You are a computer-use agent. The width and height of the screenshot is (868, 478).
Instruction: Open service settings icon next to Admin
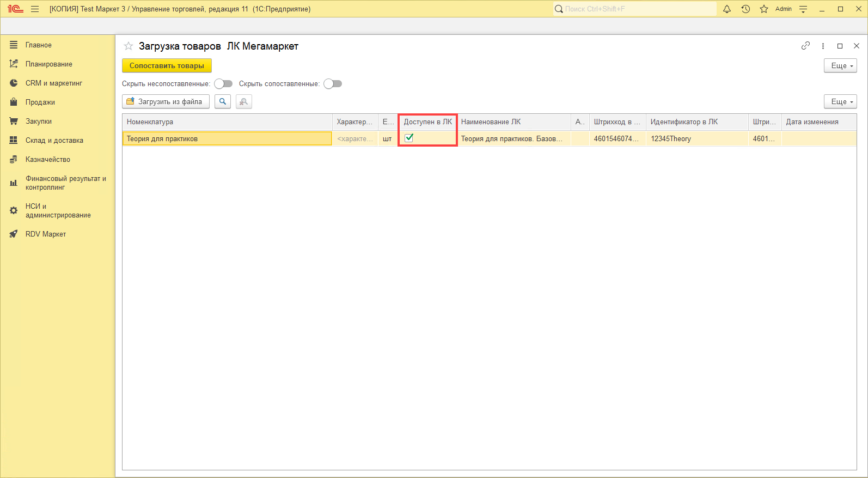point(803,9)
